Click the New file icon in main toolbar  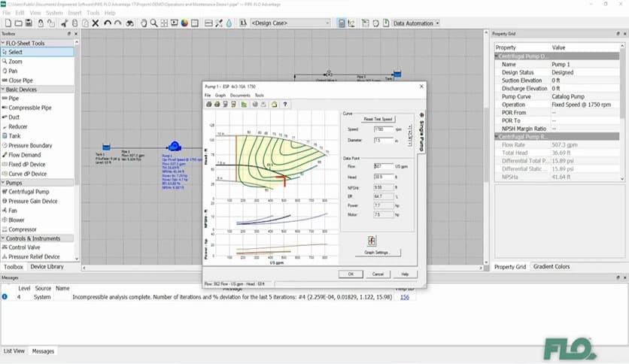[8, 23]
